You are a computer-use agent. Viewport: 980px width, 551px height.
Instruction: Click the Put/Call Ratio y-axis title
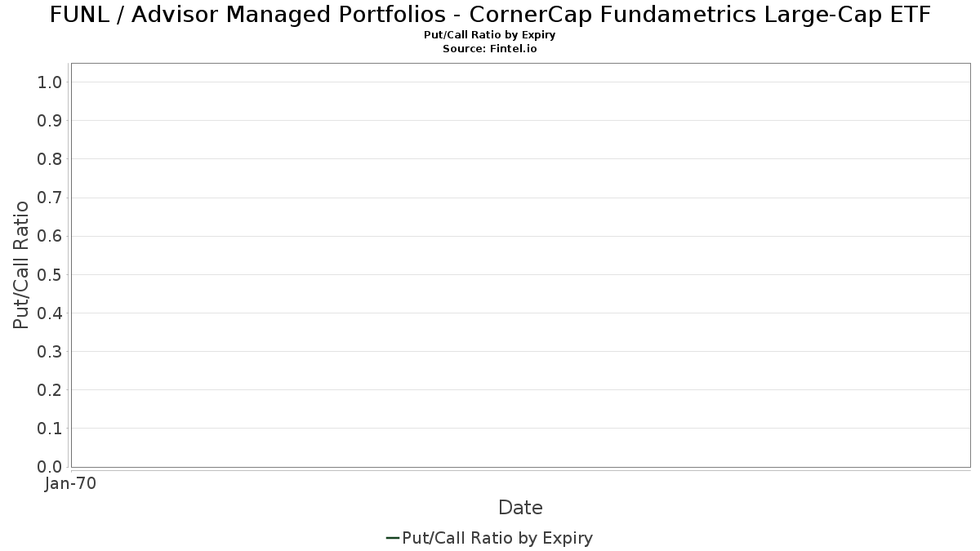[21, 264]
